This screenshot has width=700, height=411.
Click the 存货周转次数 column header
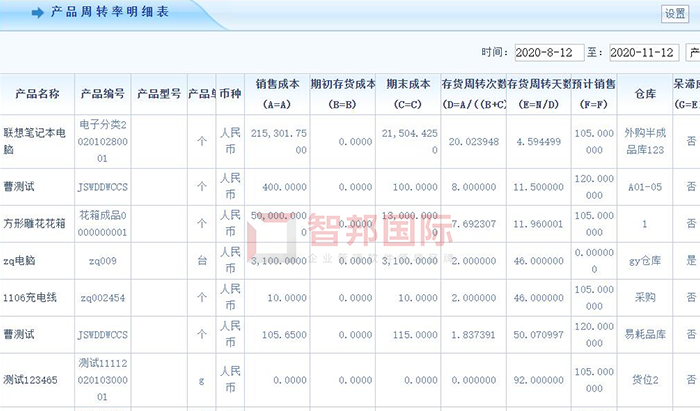coord(474,94)
